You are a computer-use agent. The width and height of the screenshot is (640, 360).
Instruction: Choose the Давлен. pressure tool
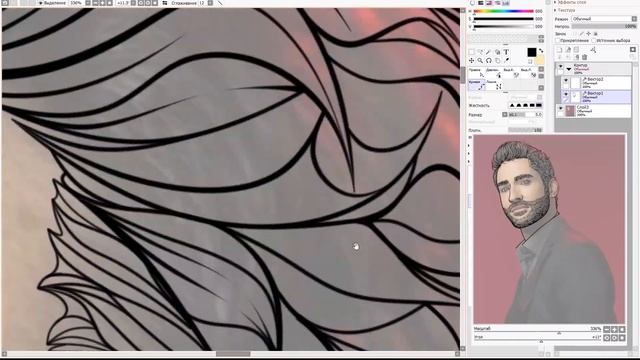pyautogui.click(x=494, y=73)
